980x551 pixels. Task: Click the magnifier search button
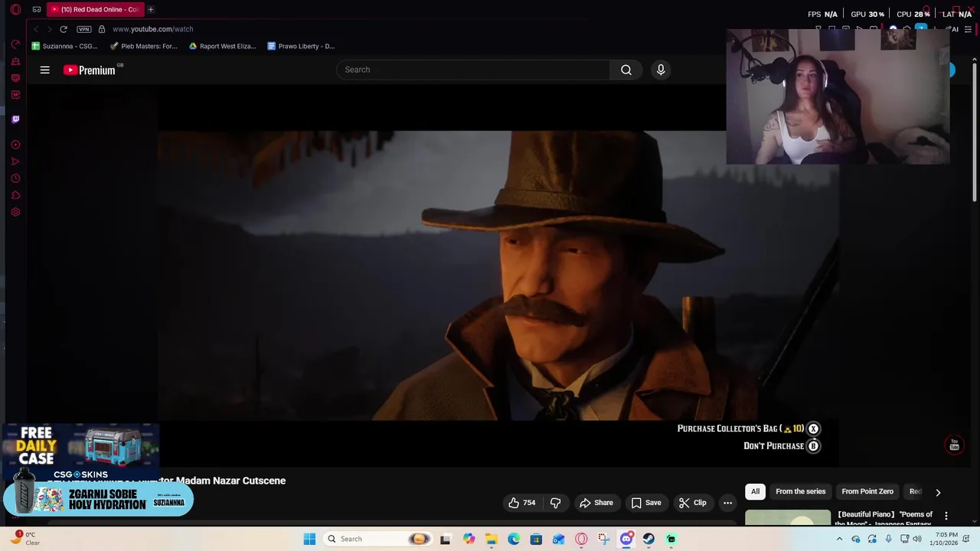click(626, 70)
